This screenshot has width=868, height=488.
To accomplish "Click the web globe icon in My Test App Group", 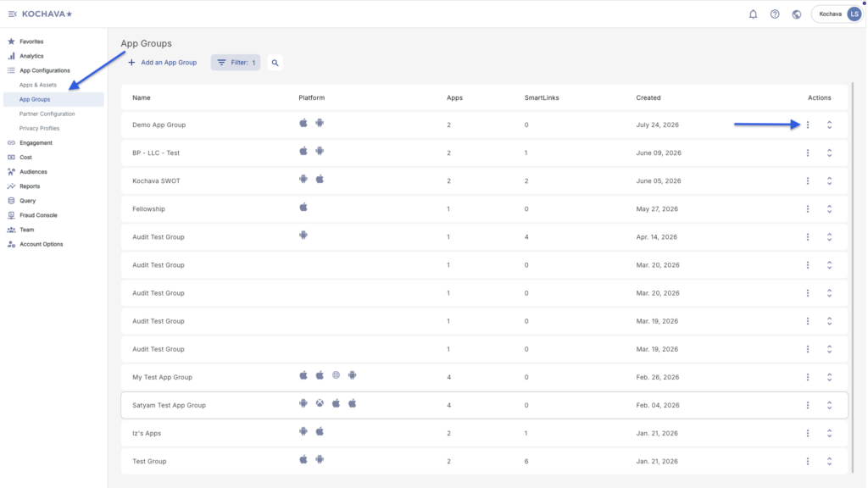I will [x=336, y=375].
